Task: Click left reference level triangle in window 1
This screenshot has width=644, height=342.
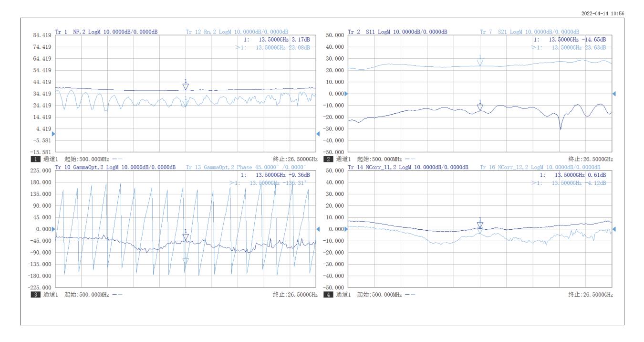Action: (53, 134)
